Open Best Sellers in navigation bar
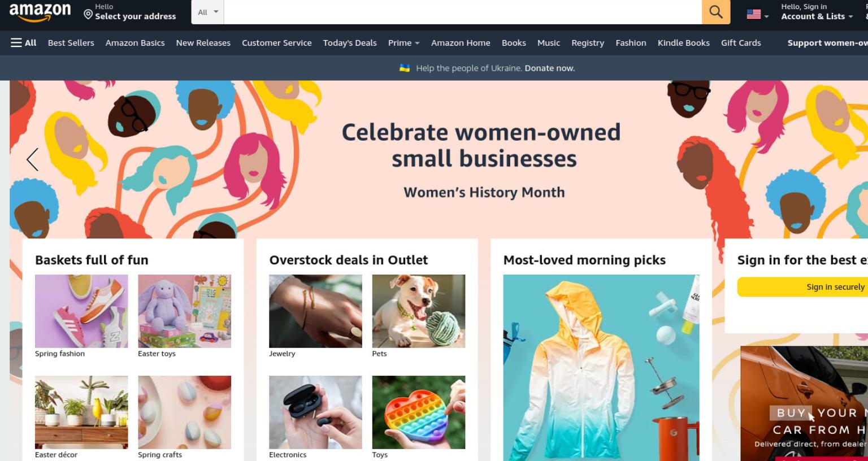Image resolution: width=868 pixels, height=461 pixels. 71,43
